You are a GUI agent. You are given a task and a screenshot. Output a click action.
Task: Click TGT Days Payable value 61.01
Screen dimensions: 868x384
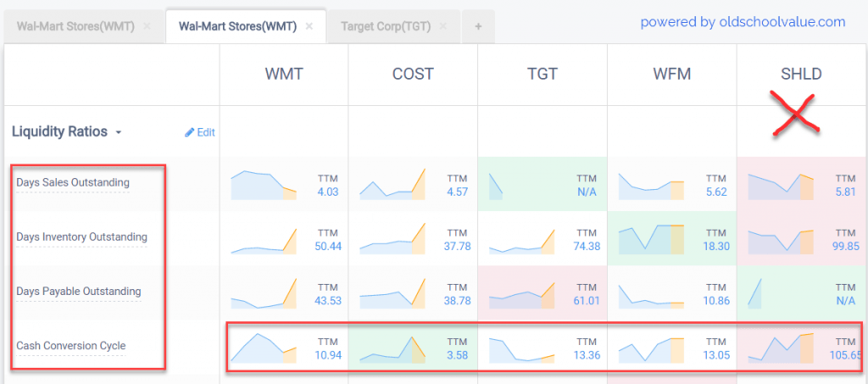(587, 301)
